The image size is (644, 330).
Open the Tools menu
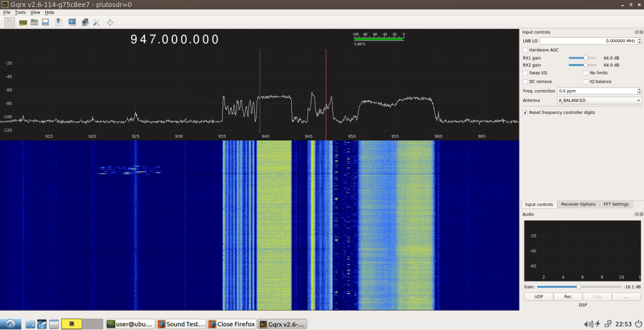click(21, 12)
